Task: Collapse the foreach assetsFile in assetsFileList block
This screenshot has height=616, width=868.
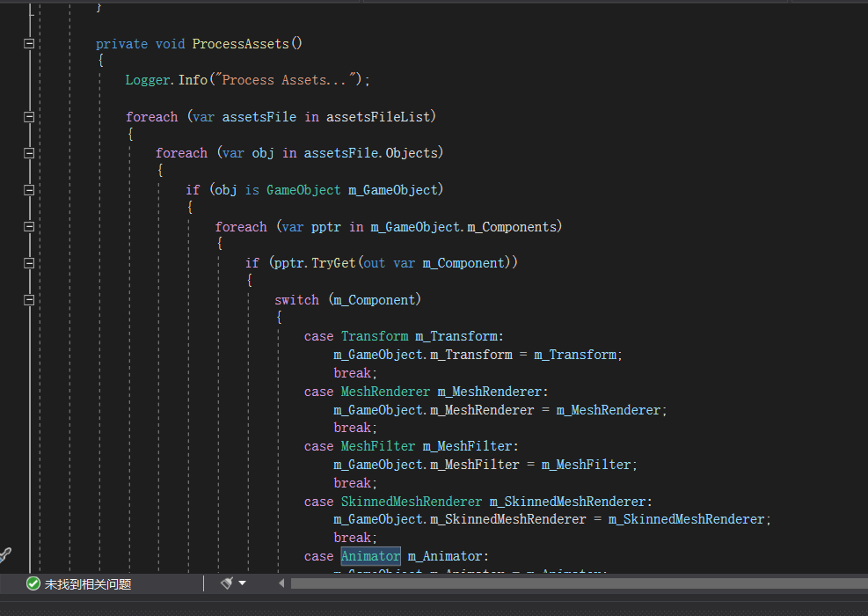Action: pos(29,116)
